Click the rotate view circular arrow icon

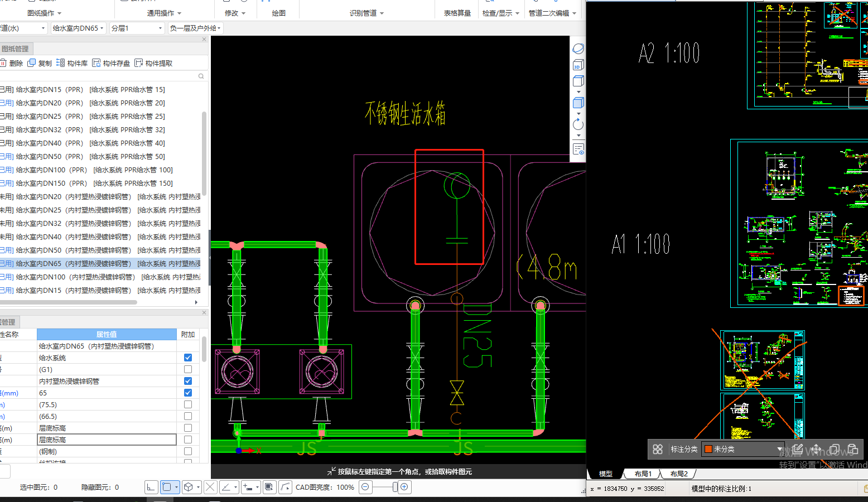[578, 124]
